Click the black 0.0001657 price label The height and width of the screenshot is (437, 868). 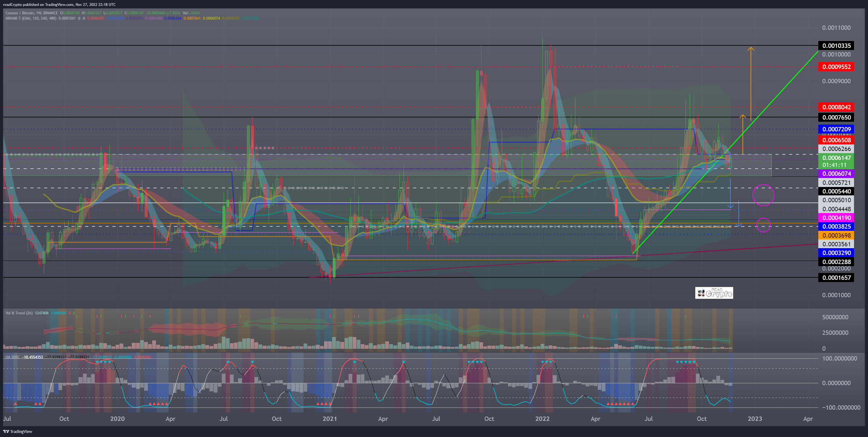point(836,278)
